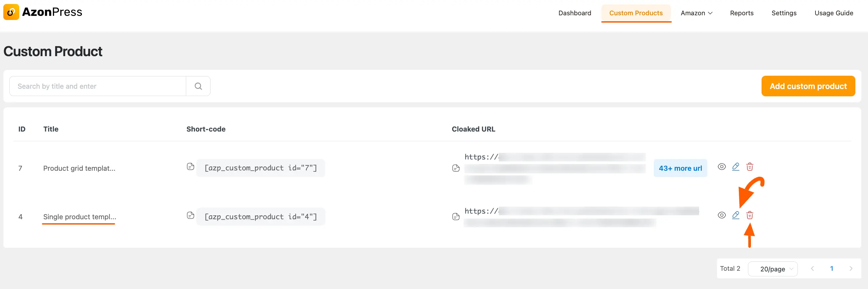Click the Product grid templat... title
The width and height of the screenshot is (868, 289).
[x=79, y=168]
